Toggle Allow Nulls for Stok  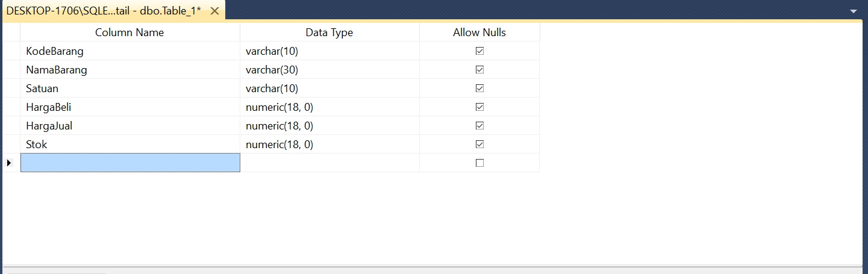[x=479, y=145]
